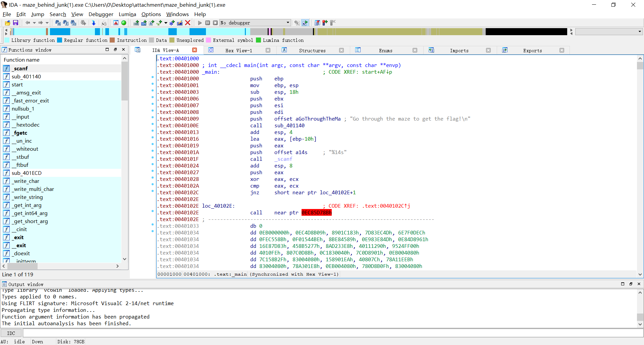Image resolution: width=644 pixels, height=345 pixels.
Task: Click the Search byte sequence binoculars icon
Action: point(74,23)
